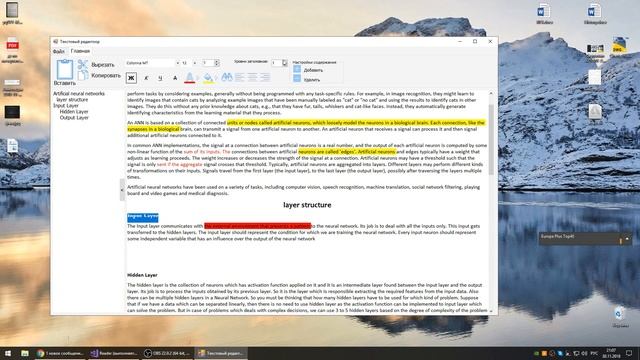Image resolution: width=640 pixels, height=360 pixels.
Task: Toggle italic with the К button
Action: 146,78
